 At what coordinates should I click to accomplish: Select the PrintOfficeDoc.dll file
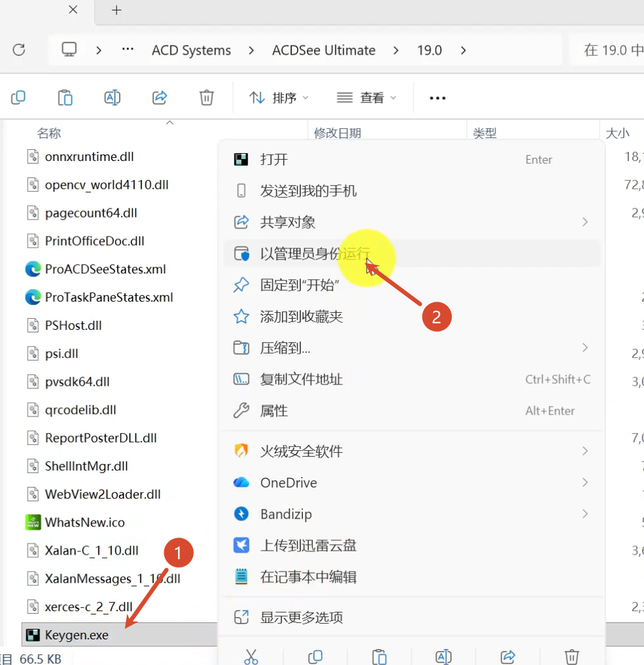click(x=95, y=241)
